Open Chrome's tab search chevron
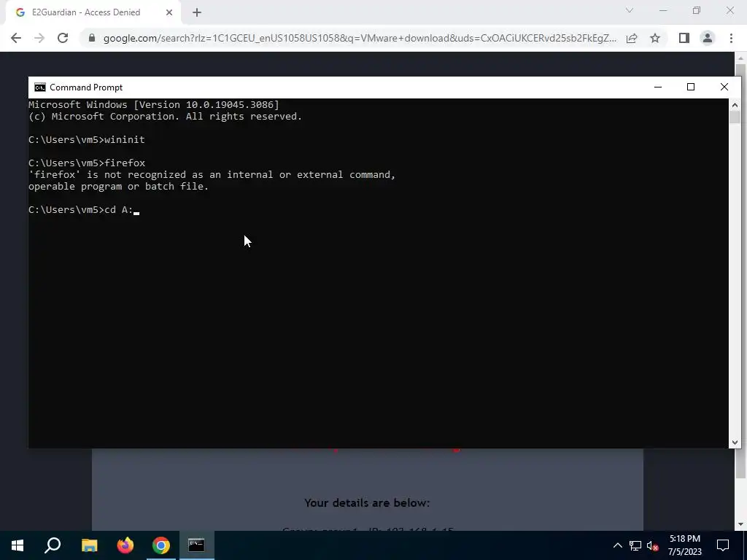The width and height of the screenshot is (747, 560). (x=630, y=10)
